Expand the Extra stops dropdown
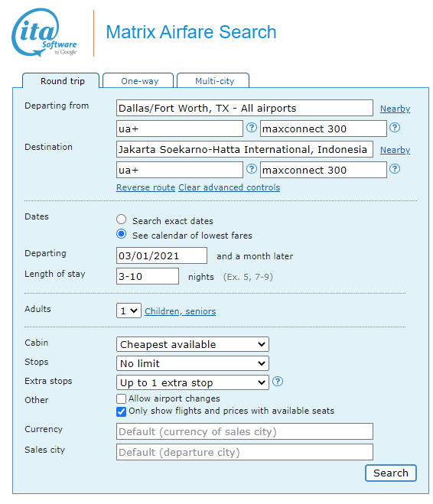This screenshot has width=433, height=504. coord(193,382)
